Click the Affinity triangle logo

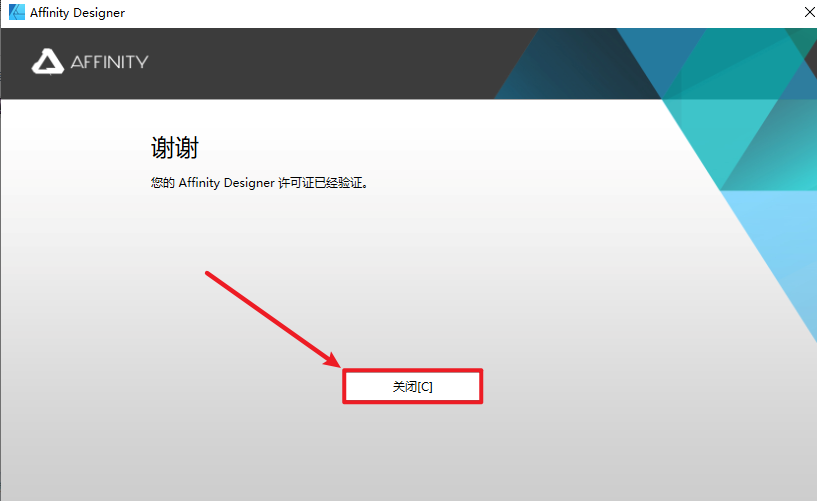pyautogui.click(x=47, y=62)
